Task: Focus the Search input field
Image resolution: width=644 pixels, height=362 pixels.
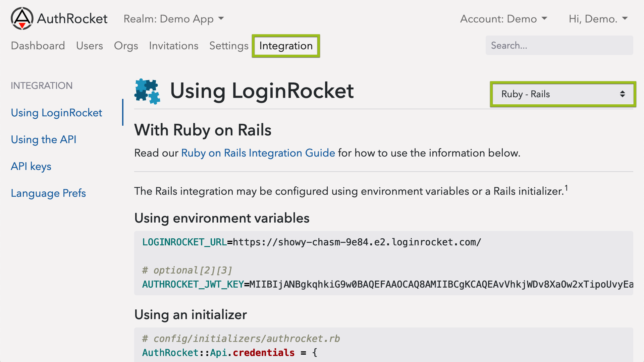Action: (x=559, y=46)
